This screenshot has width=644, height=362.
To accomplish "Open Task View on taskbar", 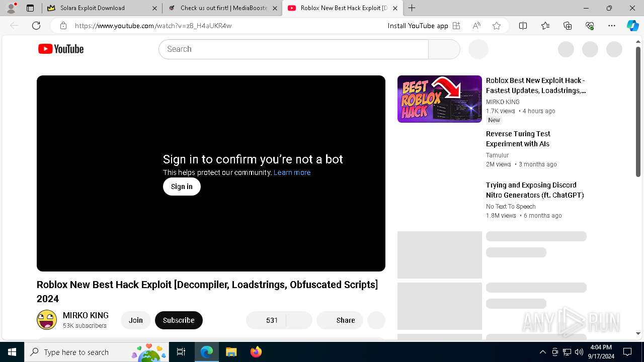I will (x=181, y=352).
